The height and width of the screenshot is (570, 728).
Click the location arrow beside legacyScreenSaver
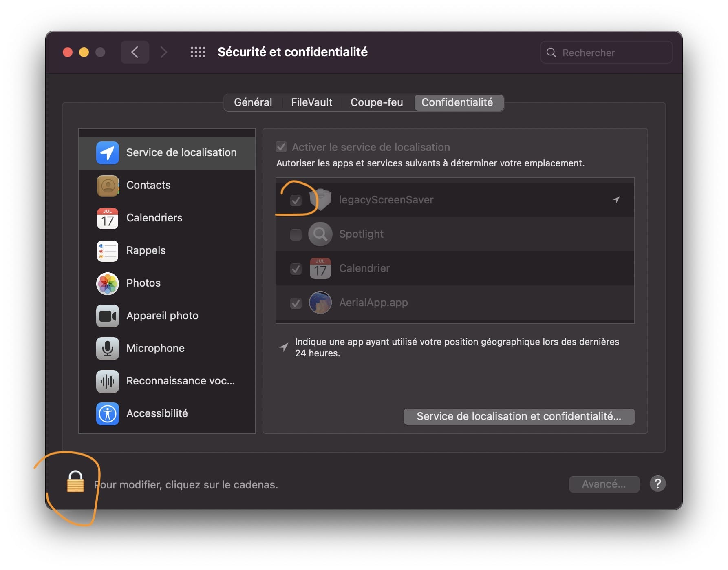(616, 199)
